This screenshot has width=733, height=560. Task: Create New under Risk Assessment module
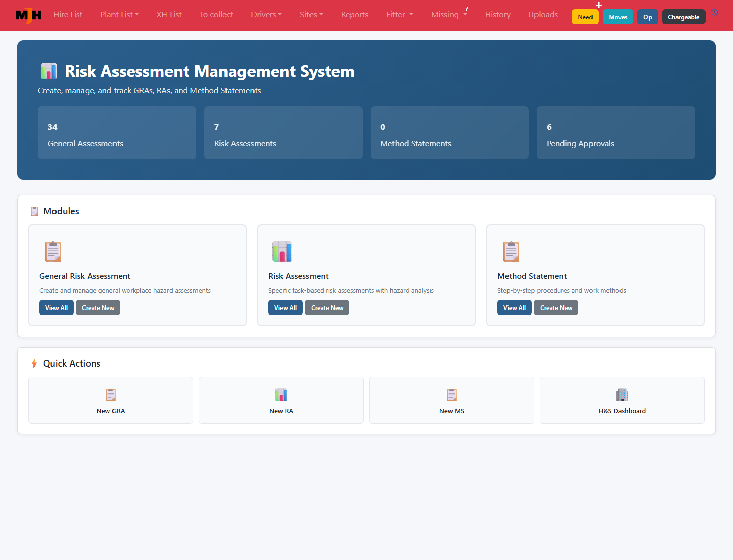[x=327, y=307]
